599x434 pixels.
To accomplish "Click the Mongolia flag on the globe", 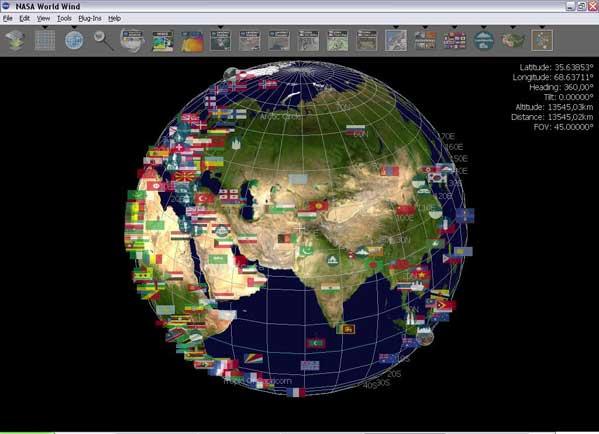I will point(389,171).
